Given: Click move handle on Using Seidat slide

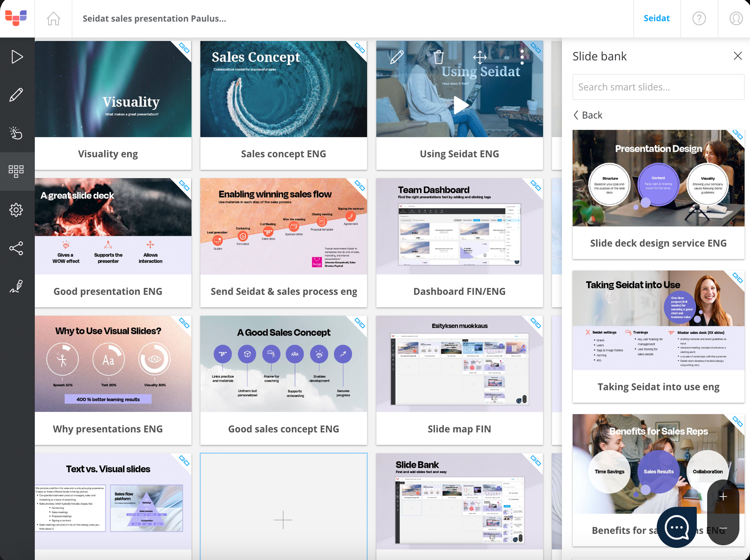Looking at the screenshot, I should click(x=480, y=57).
